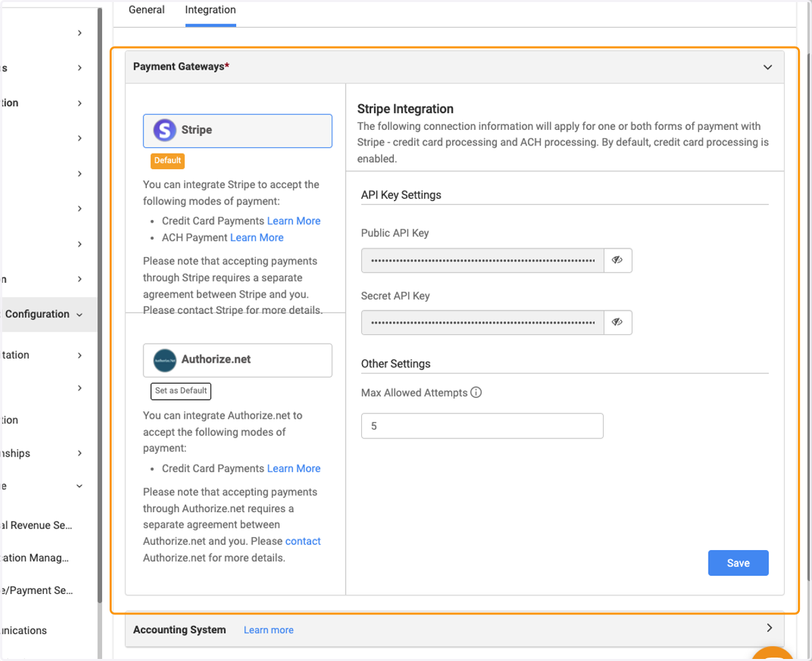The width and height of the screenshot is (812, 661).
Task: Open the 'e/Payment Se...' sidebar item
Action: pyautogui.click(x=37, y=591)
